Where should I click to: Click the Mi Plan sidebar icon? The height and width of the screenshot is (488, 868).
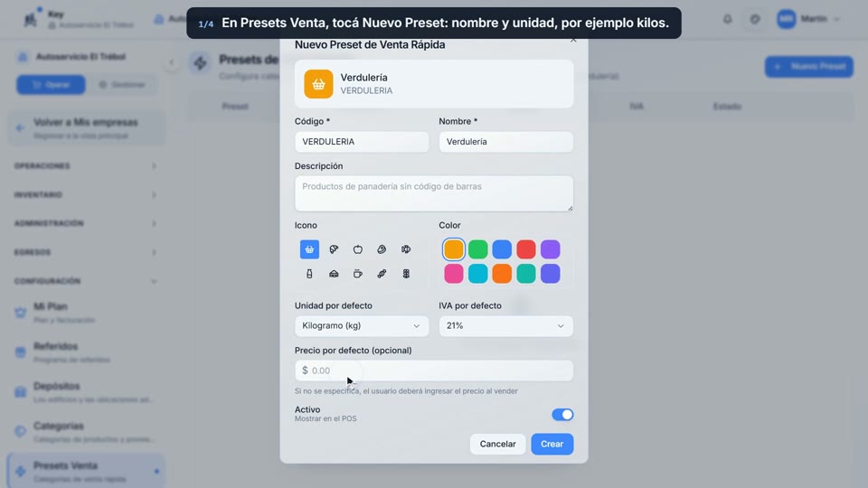(21, 312)
